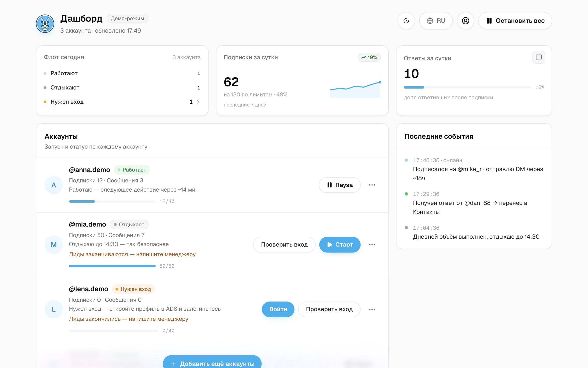Click the A avatar of @anna.demo

tap(54, 185)
